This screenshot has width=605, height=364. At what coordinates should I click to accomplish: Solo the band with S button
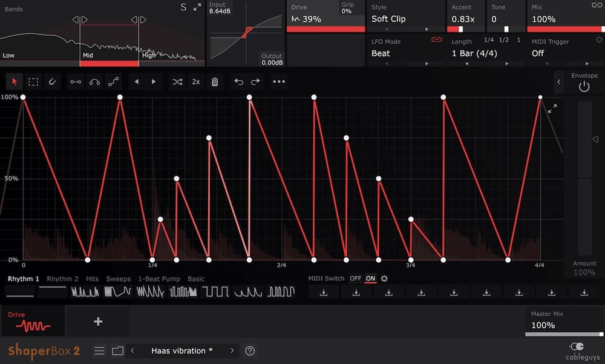tap(184, 7)
